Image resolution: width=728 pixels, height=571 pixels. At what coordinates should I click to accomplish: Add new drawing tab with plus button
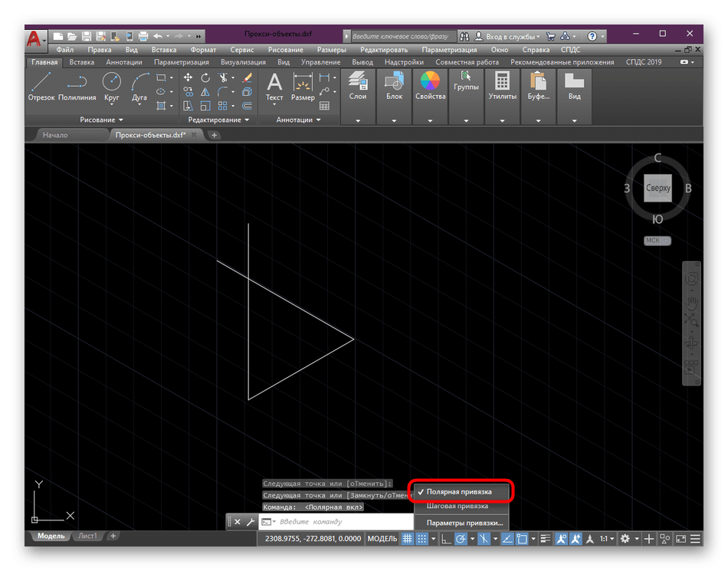[214, 135]
